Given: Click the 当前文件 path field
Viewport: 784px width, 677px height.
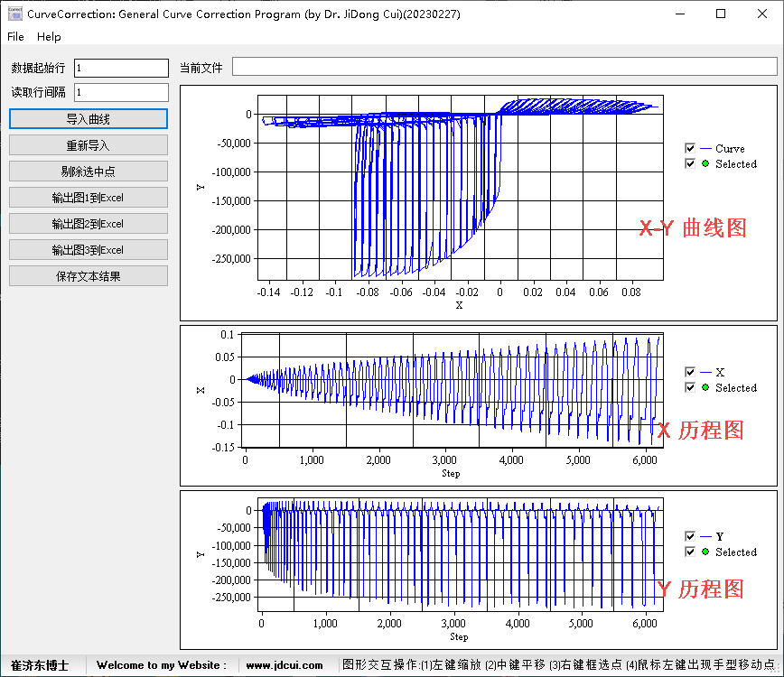Looking at the screenshot, I should (x=505, y=67).
